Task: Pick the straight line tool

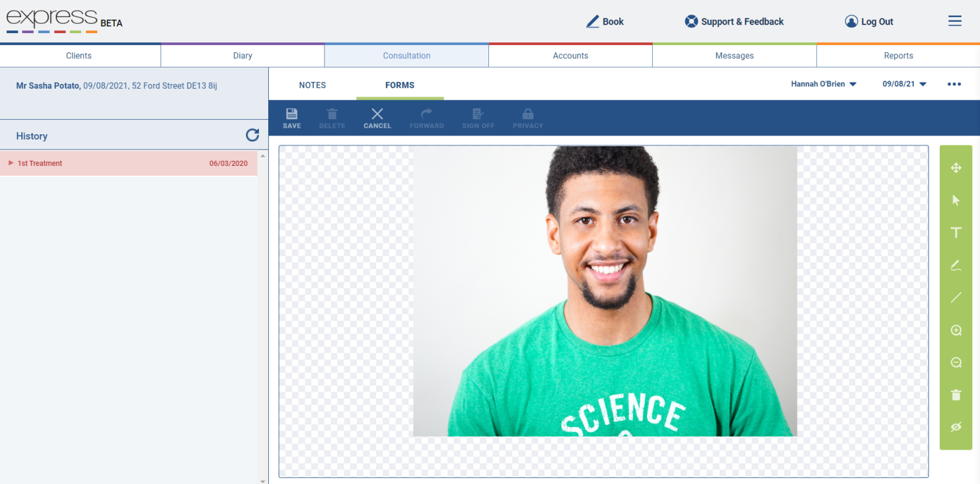Action: (956, 298)
